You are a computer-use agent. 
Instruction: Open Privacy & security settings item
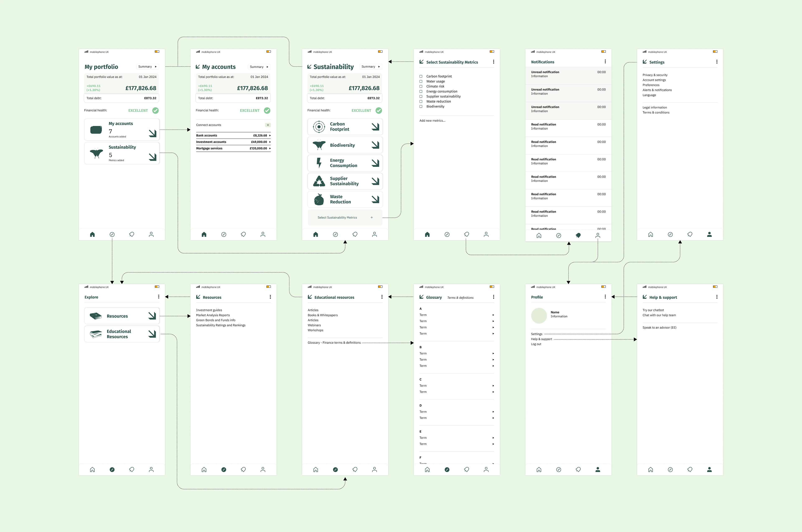pos(655,75)
